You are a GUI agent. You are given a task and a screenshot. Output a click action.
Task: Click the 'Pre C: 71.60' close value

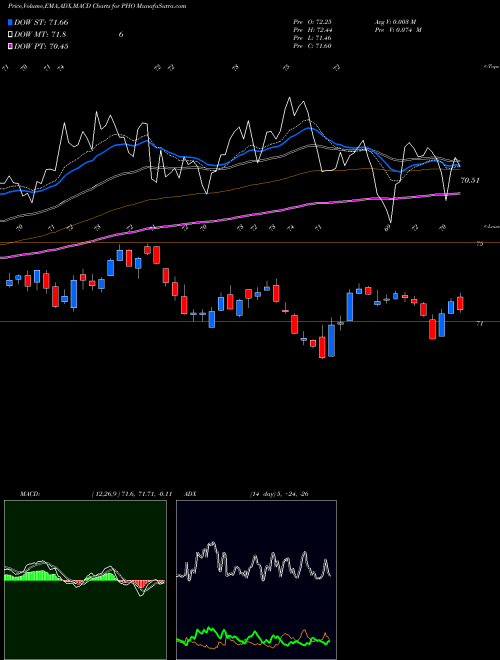312,46
